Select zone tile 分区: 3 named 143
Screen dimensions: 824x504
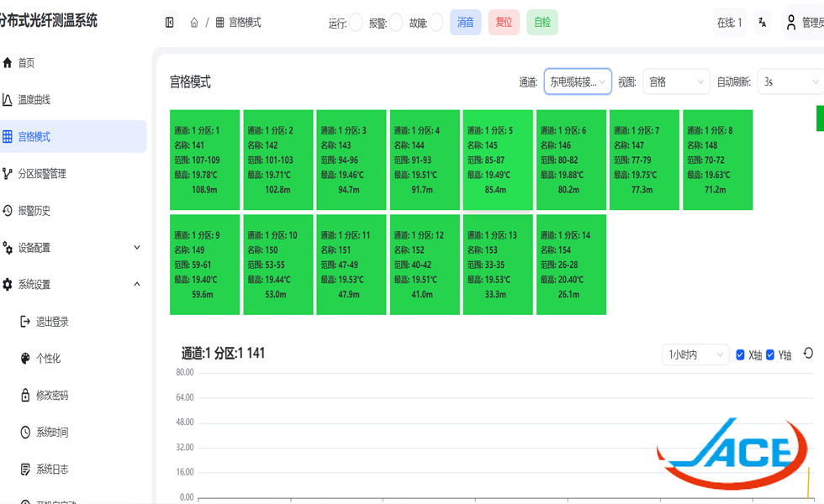pyautogui.click(x=351, y=160)
